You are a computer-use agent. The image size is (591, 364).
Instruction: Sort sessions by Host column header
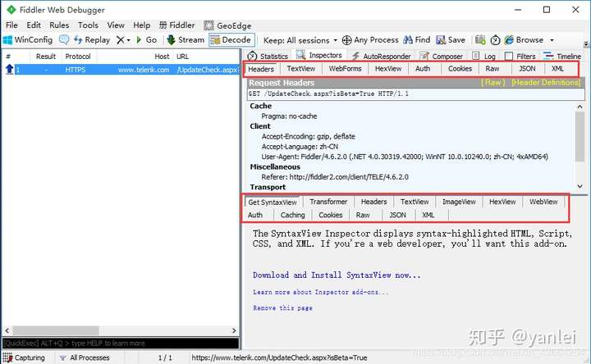(162, 57)
